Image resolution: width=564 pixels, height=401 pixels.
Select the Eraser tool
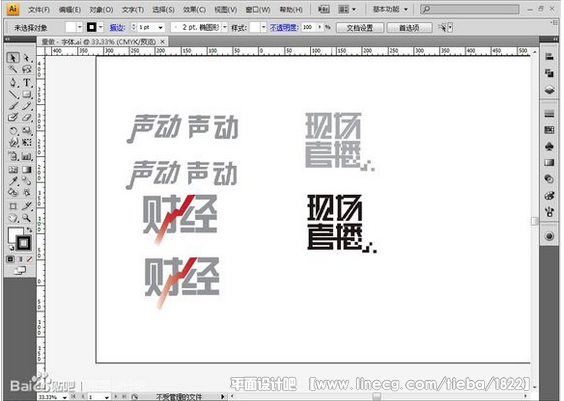(x=27, y=117)
